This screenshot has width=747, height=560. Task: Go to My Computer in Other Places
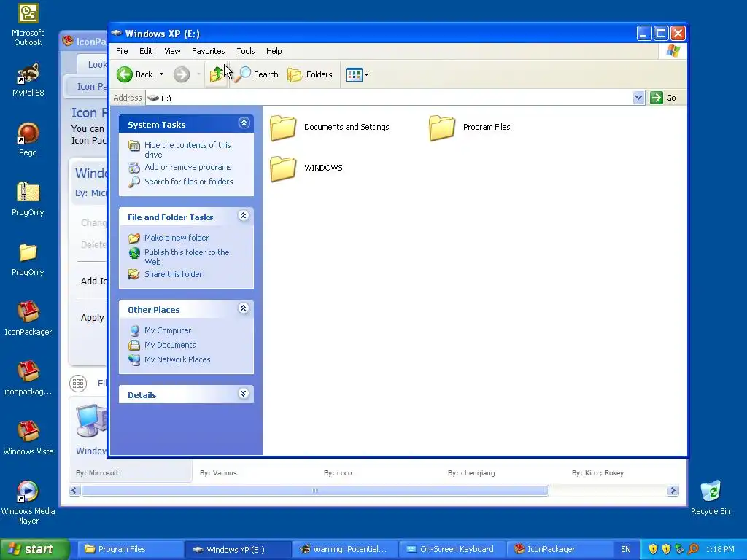[168, 330]
